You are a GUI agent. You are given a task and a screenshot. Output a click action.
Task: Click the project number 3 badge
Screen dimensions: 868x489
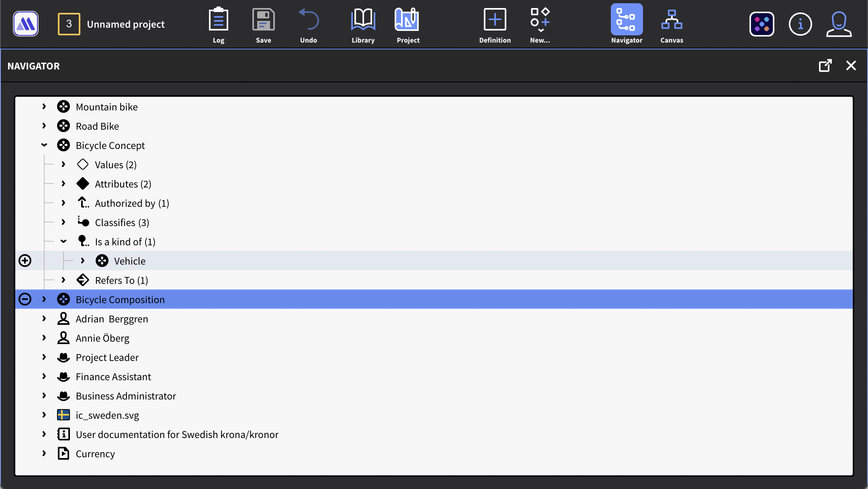pyautogui.click(x=69, y=24)
